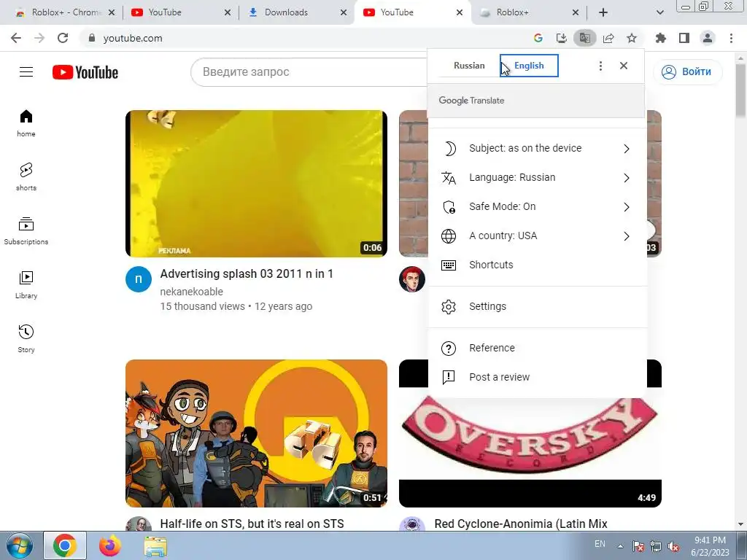Screen dimensions: 747x560
Task: Open the new tab plus button
Action: 603,12
